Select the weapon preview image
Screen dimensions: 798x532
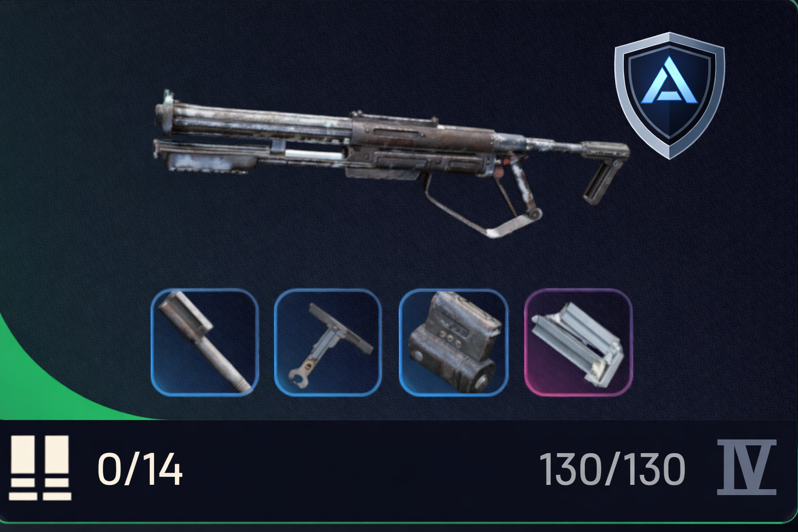(391, 164)
